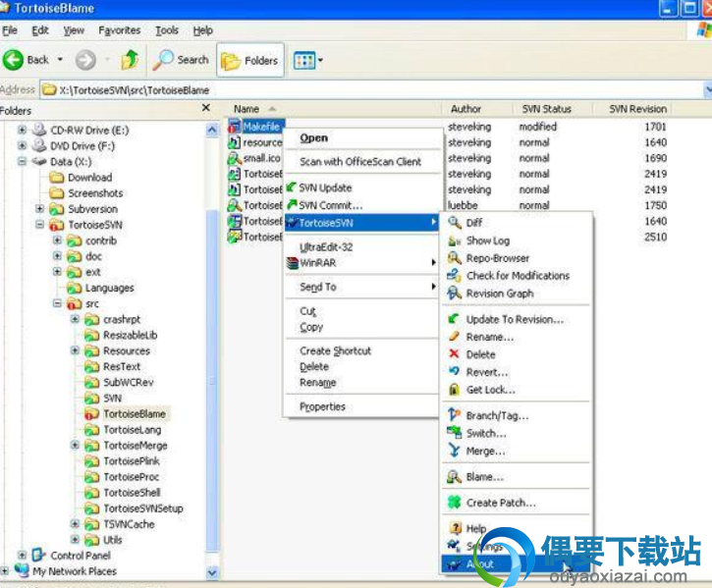The height and width of the screenshot is (588, 712).
Task: Click the green Back arrow button
Action: coord(13,60)
